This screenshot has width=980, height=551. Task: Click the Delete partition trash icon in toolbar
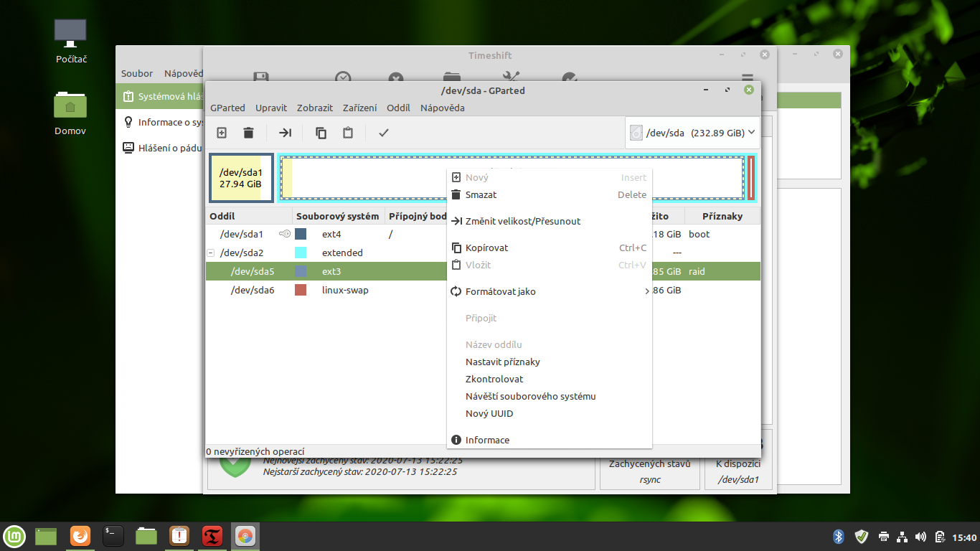[248, 133]
